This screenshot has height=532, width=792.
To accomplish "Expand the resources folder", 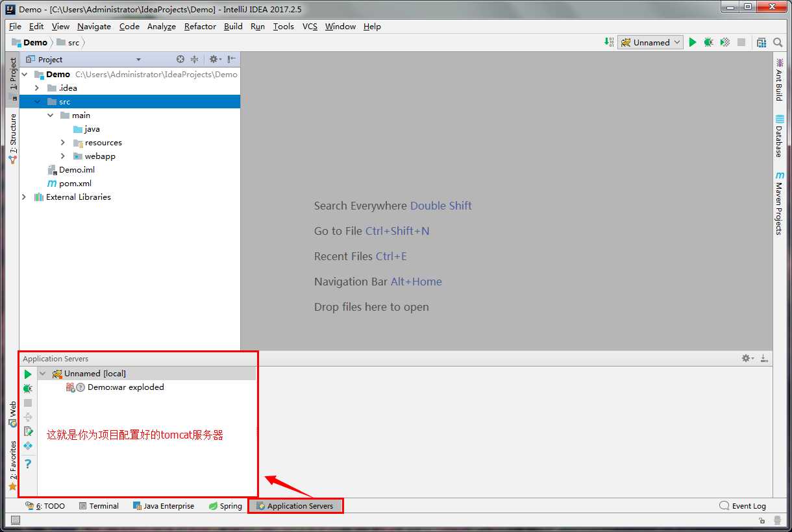I will pos(63,142).
